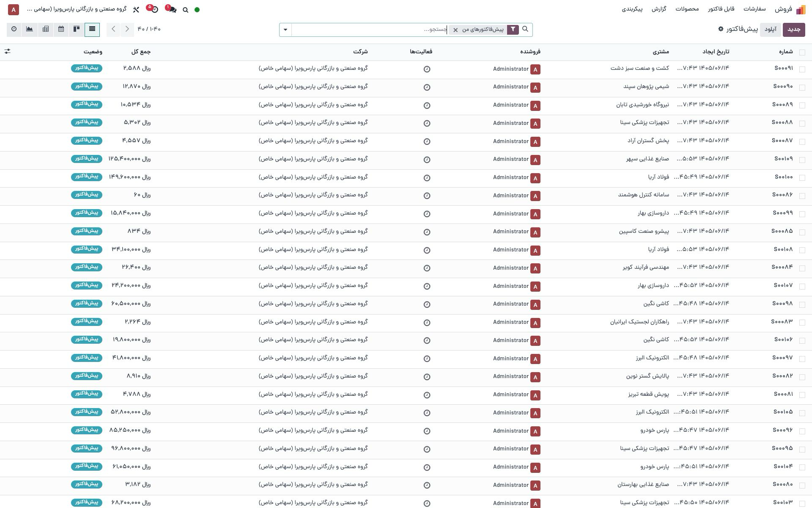Screen dimensions: 812x508
Task: Open quotation for customer 'شیمی پژوهان سپند'
Action: 646,86
